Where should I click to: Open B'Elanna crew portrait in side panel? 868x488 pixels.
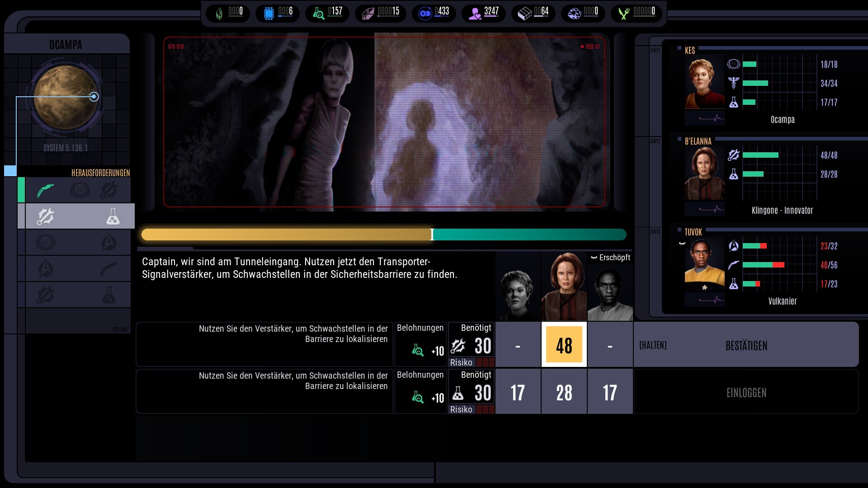(704, 174)
